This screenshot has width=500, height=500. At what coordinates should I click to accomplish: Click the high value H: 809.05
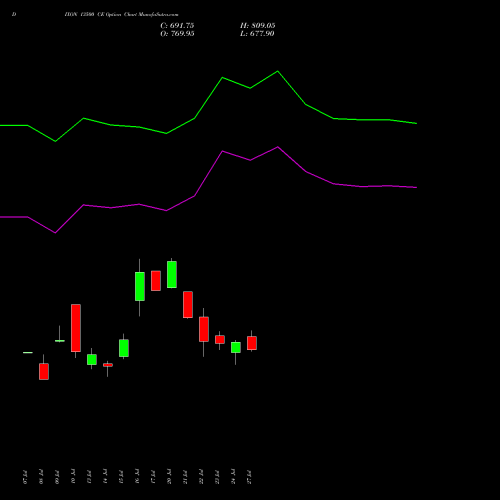pos(258,26)
